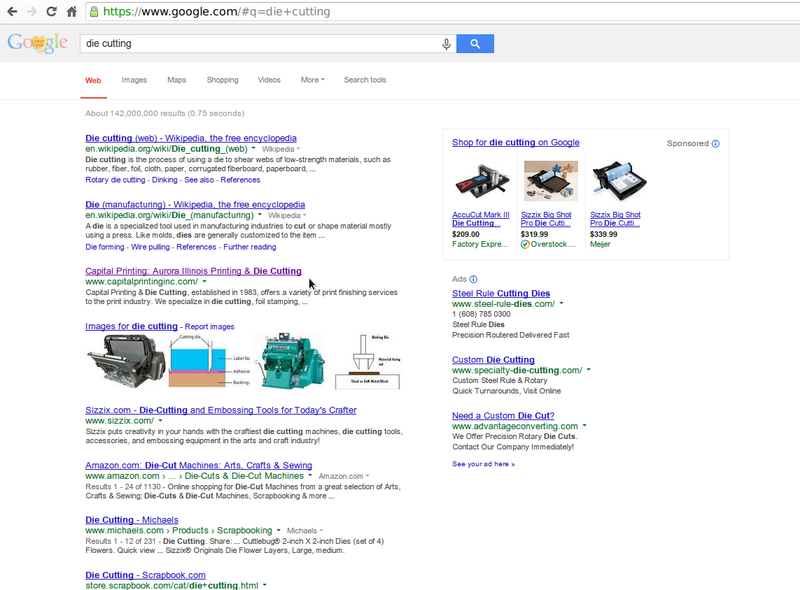Open the browser home page icon
The width and height of the screenshot is (800, 590).
point(72,11)
